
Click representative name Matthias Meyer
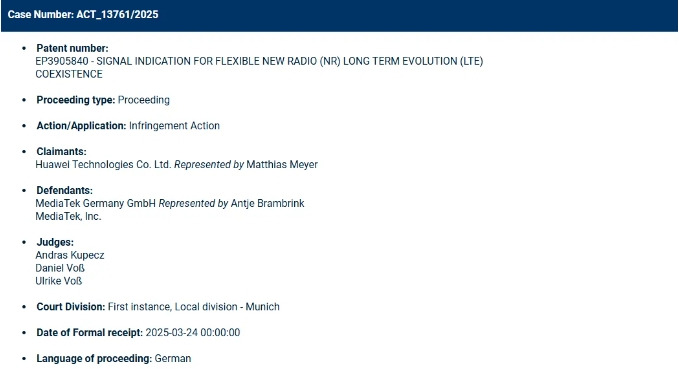coord(282,165)
